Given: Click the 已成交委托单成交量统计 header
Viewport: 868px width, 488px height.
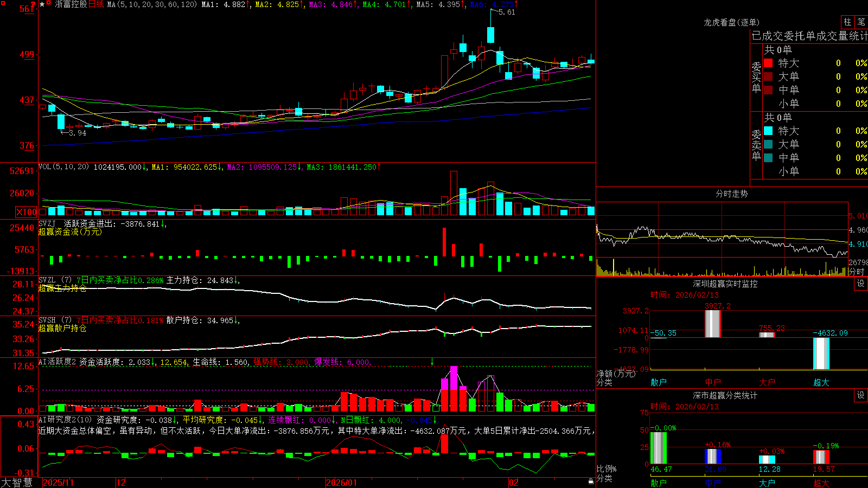Looking at the screenshot, I should pos(809,36).
